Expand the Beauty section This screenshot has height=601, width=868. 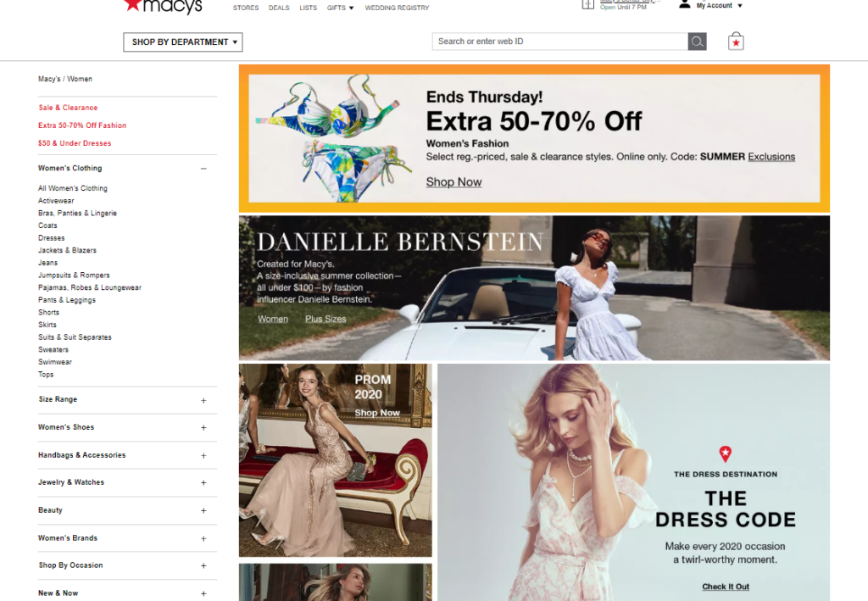pos(203,510)
